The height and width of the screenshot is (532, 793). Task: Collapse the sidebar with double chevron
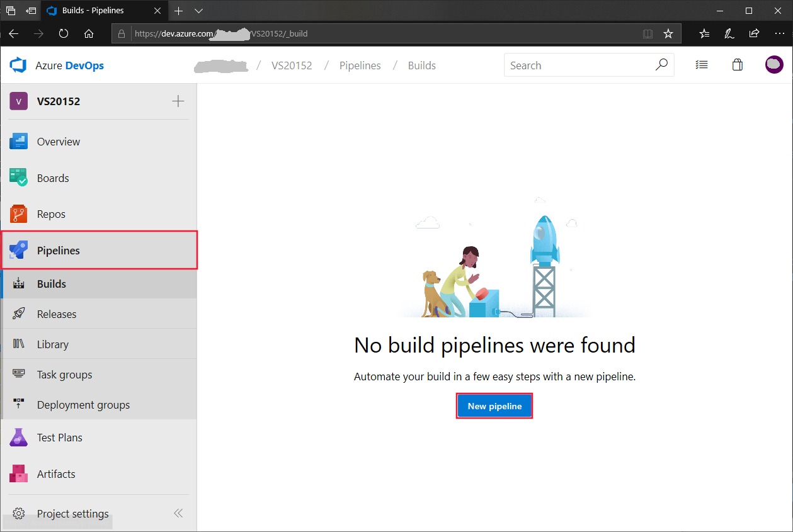pos(178,513)
